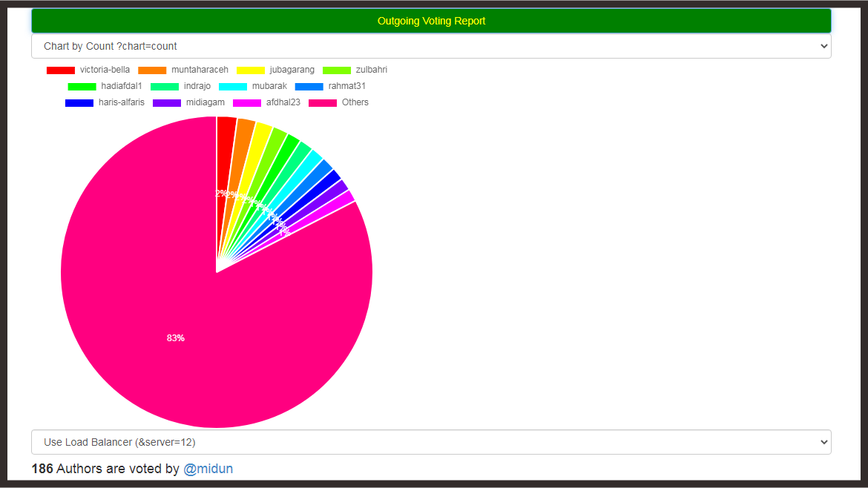Viewport: 868px width, 488px height.
Task: Toggle the haris-alfaris dark blue legend swatch
Action: [79, 103]
